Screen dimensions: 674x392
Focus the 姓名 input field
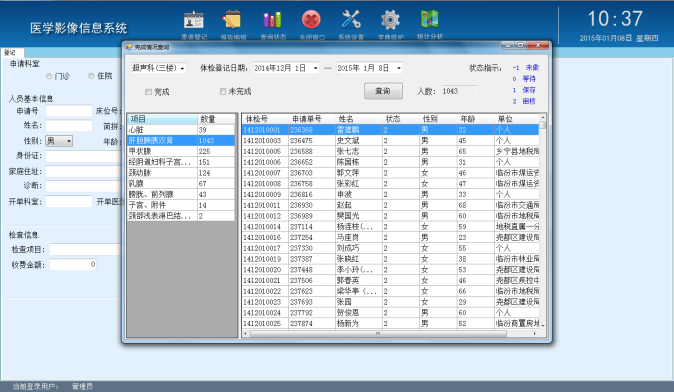tap(69, 126)
